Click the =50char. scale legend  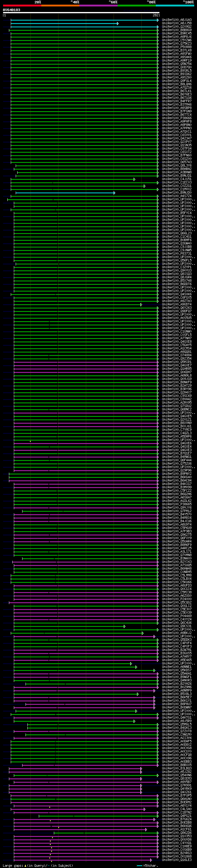pos(147,865)
